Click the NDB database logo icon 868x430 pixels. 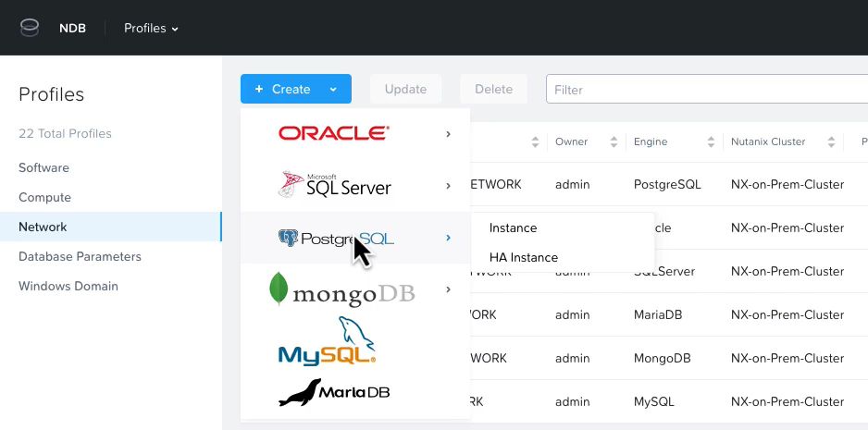[x=30, y=28]
